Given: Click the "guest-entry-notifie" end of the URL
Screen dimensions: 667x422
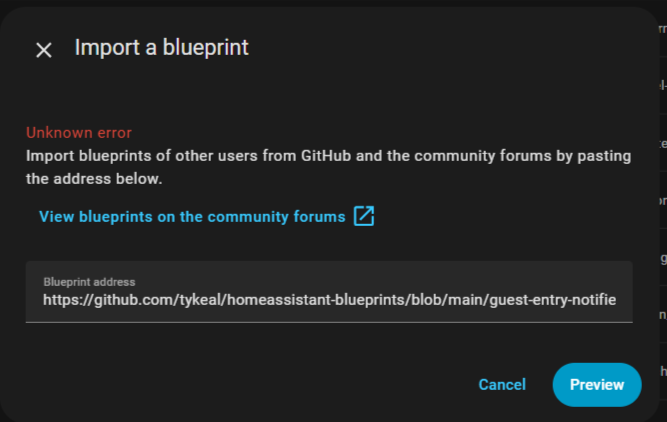Looking at the screenshot, I should click(x=556, y=300).
